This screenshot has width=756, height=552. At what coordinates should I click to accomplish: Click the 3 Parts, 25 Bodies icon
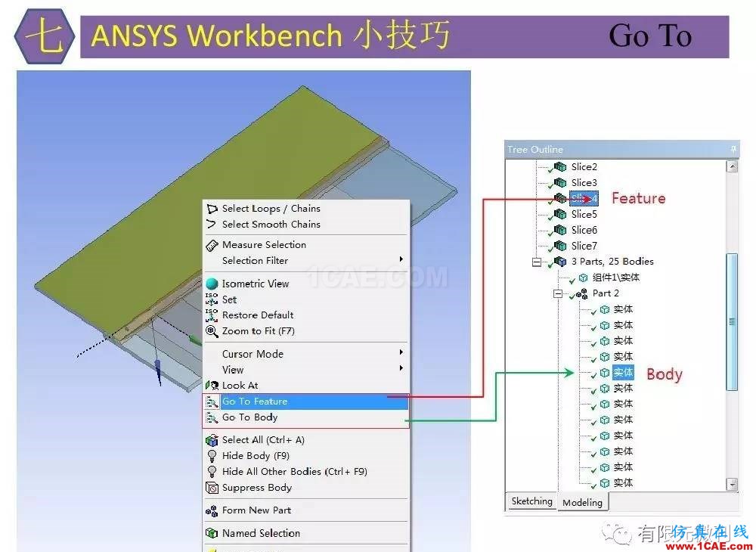click(559, 262)
